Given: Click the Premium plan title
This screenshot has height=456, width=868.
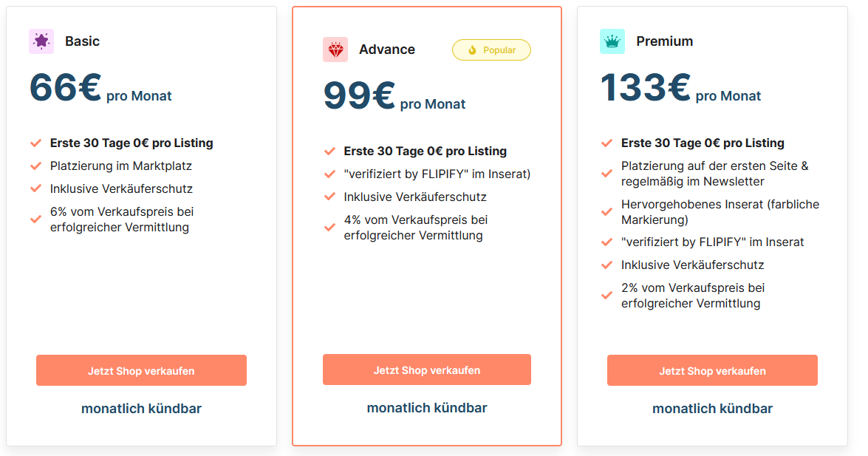Looking at the screenshot, I should [x=664, y=41].
